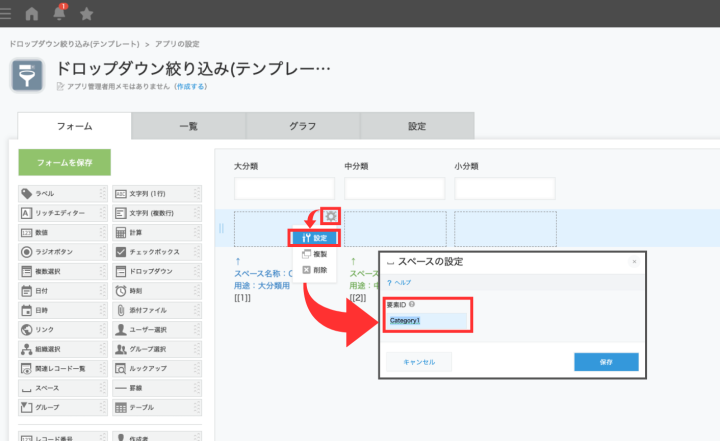Image resolution: width=720 pixels, height=441 pixels.
Task: Choose 複製 from the field menu
Action: click(x=314, y=255)
